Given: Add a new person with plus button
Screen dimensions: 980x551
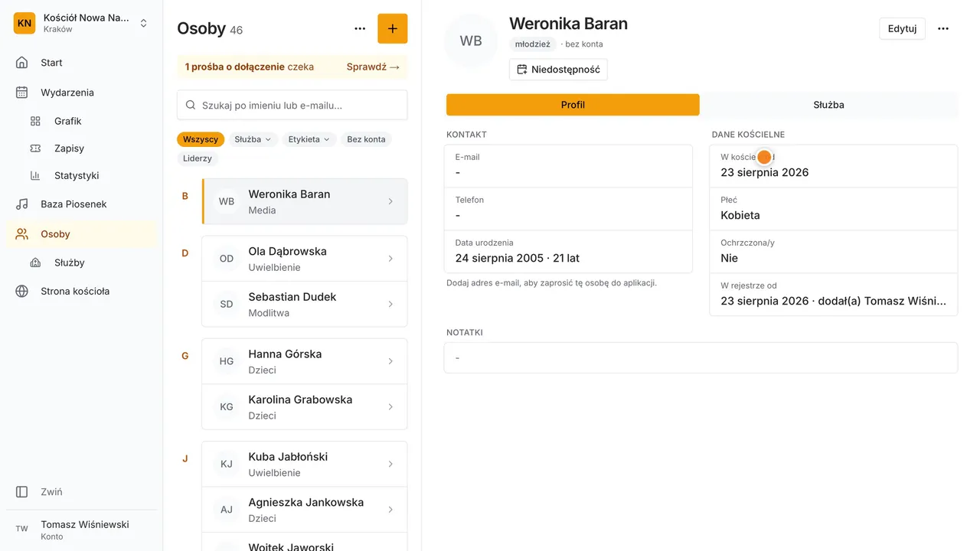Looking at the screenshot, I should pos(393,28).
